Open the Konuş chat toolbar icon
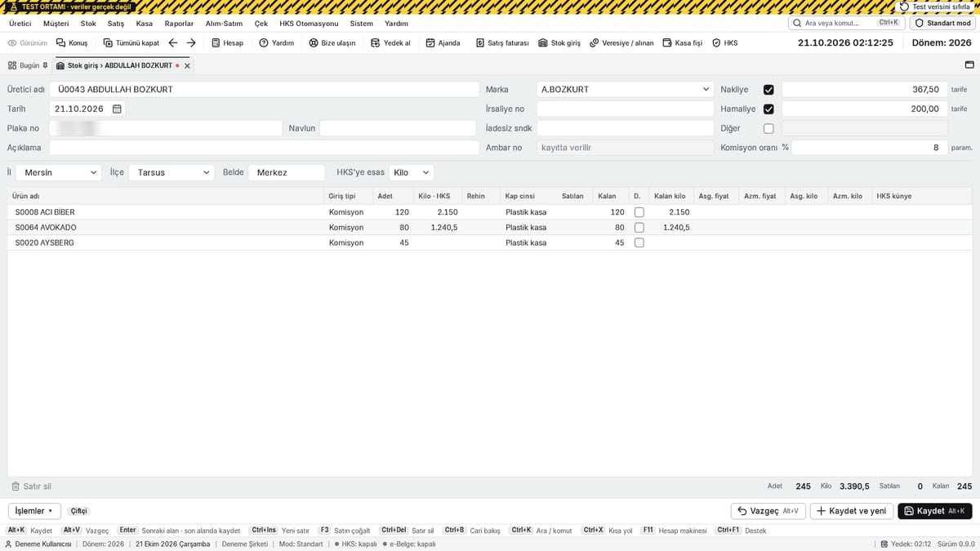This screenshot has height=551, width=980. (x=72, y=42)
